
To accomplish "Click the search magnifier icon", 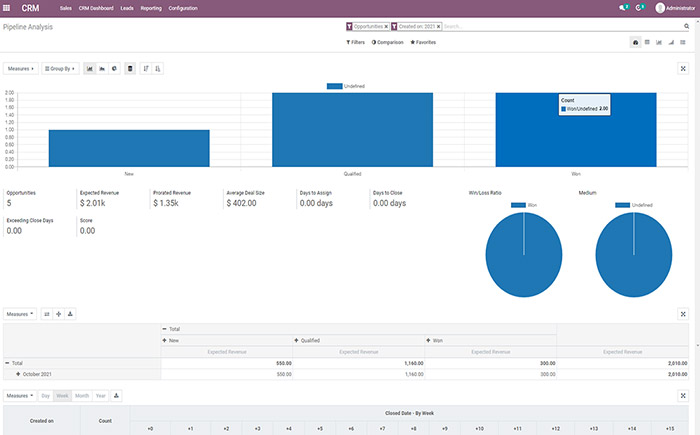I will coord(687,26).
